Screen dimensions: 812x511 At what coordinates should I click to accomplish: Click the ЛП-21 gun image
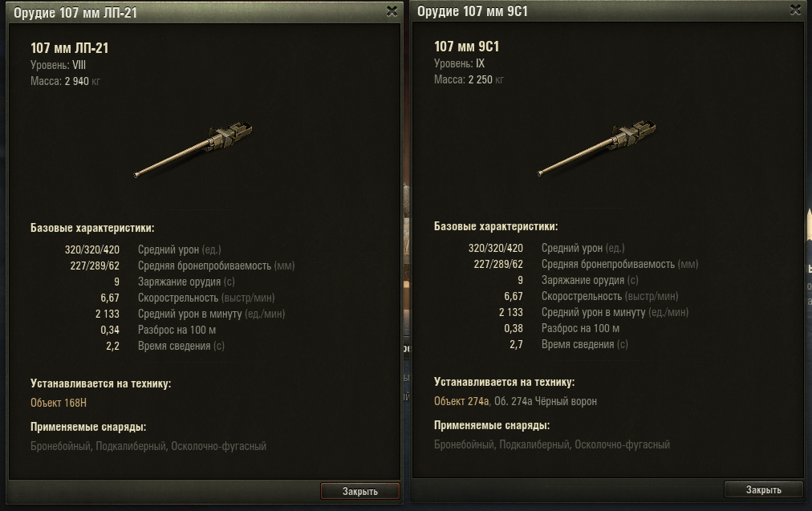coord(193,150)
